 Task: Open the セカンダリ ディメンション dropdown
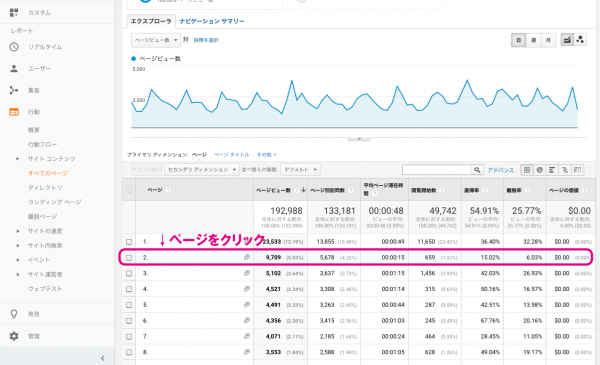point(202,169)
